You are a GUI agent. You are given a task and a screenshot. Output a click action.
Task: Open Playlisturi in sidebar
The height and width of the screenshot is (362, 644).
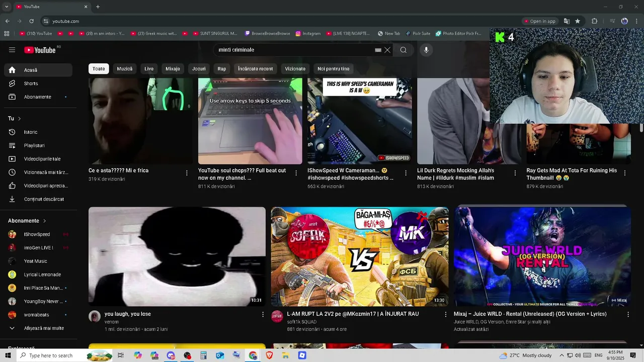click(38, 145)
